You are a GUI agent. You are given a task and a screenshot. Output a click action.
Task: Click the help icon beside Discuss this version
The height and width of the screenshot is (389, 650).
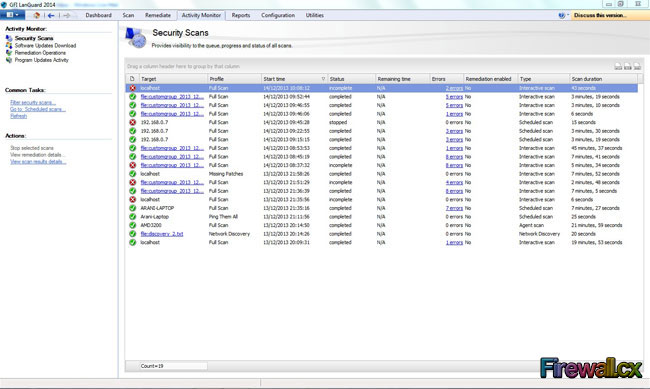coord(561,15)
